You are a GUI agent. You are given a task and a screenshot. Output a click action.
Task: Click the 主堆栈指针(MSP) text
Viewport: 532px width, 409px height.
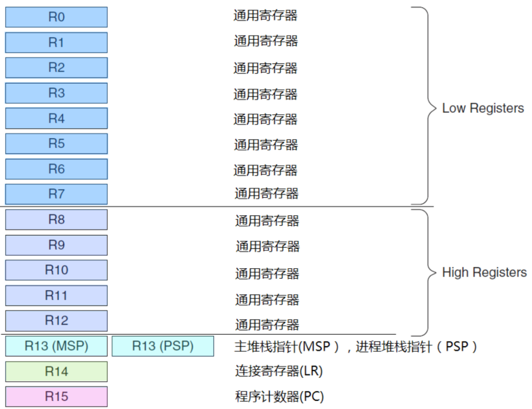pyautogui.click(x=287, y=347)
